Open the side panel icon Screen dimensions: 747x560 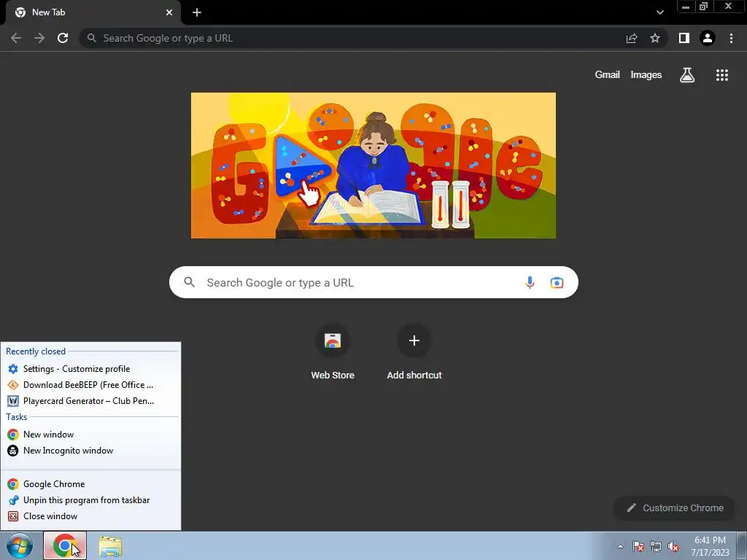pyautogui.click(x=684, y=38)
